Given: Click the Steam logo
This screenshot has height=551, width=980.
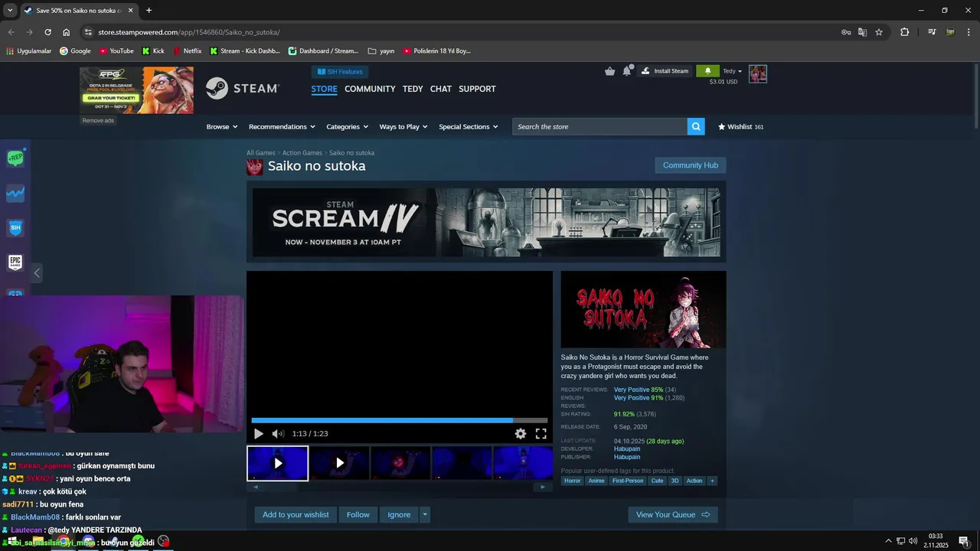Looking at the screenshot, I should point(243,89).
